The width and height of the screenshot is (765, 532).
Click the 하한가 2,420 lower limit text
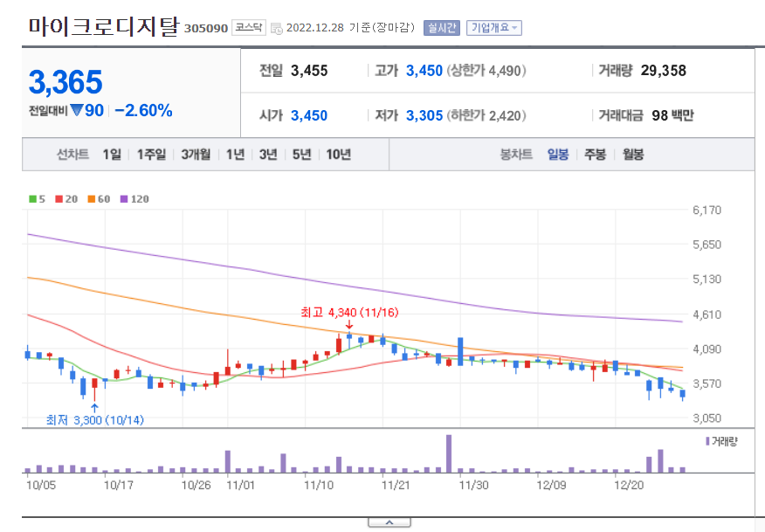pyautogui.click(x=486, y=115)
